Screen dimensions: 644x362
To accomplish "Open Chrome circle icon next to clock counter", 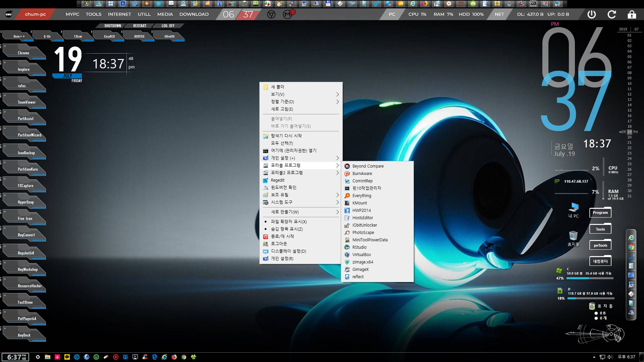I will point(271,14).
